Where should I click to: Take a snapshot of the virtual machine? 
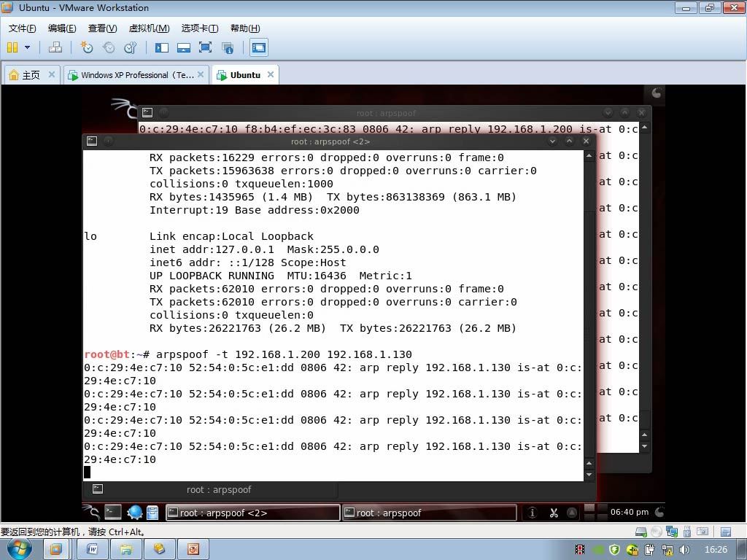pos(86,47)
